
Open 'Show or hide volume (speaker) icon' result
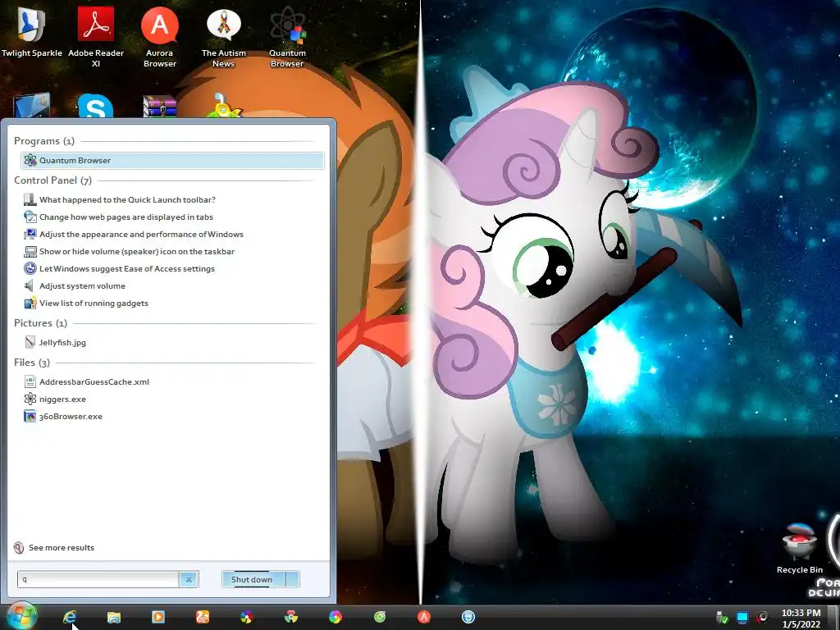pos(129,251)
